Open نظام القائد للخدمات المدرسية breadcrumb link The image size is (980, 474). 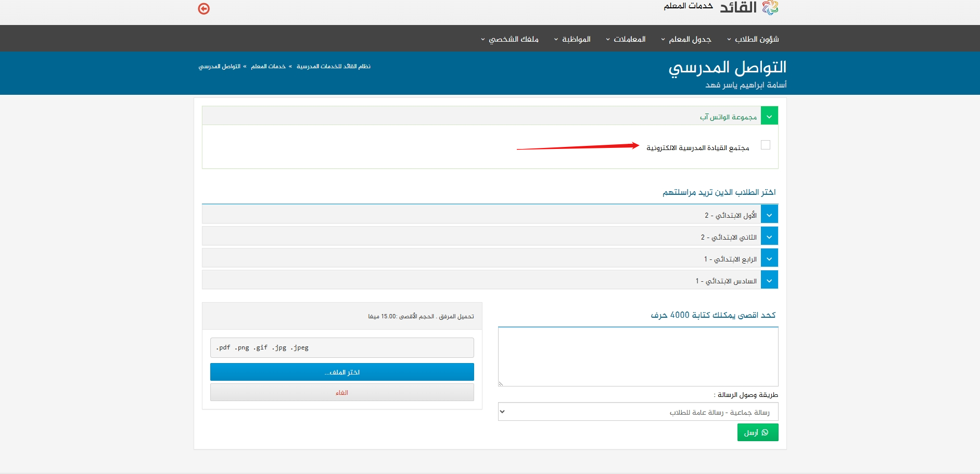(x=333, y=67)
